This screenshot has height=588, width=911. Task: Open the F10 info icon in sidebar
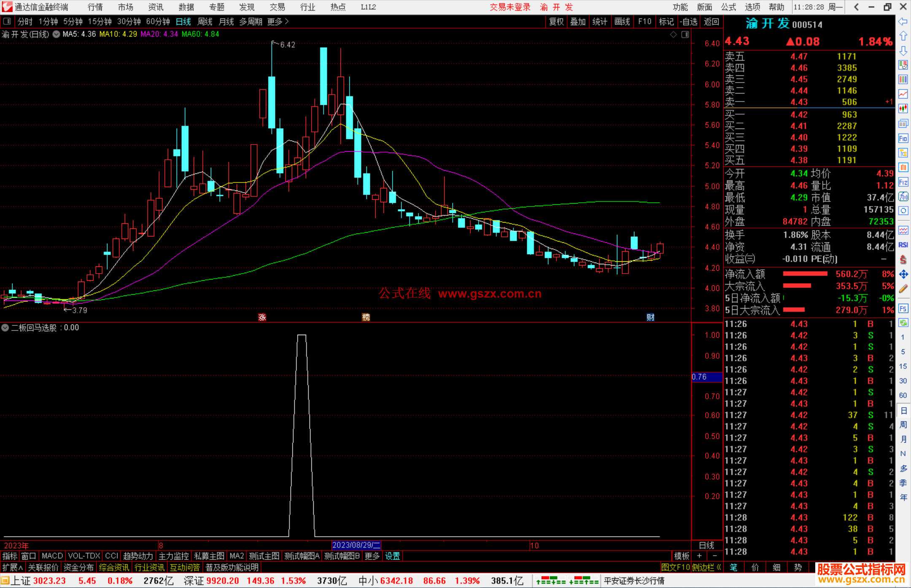pyautogui.click(x=903, y=138)
